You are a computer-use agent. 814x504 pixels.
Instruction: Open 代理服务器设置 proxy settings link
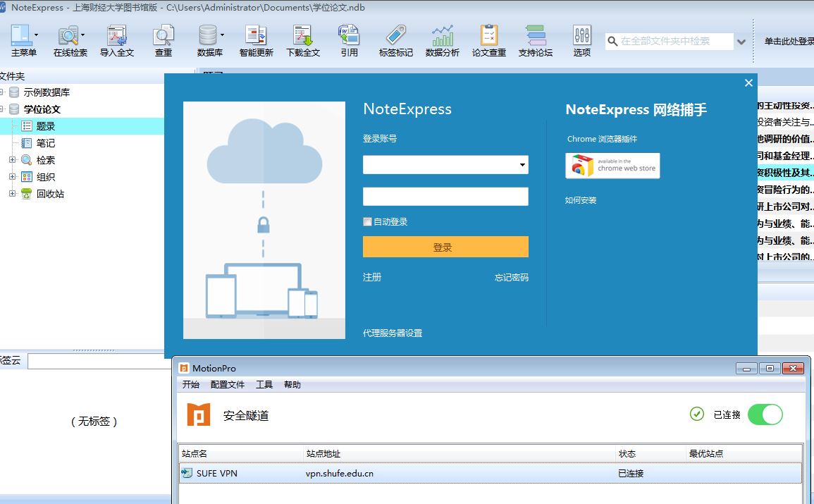393,333
